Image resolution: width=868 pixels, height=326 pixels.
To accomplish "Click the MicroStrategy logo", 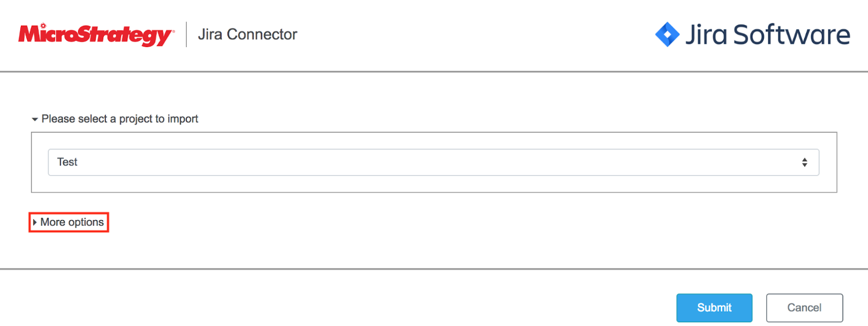I will tap(95, 35).
